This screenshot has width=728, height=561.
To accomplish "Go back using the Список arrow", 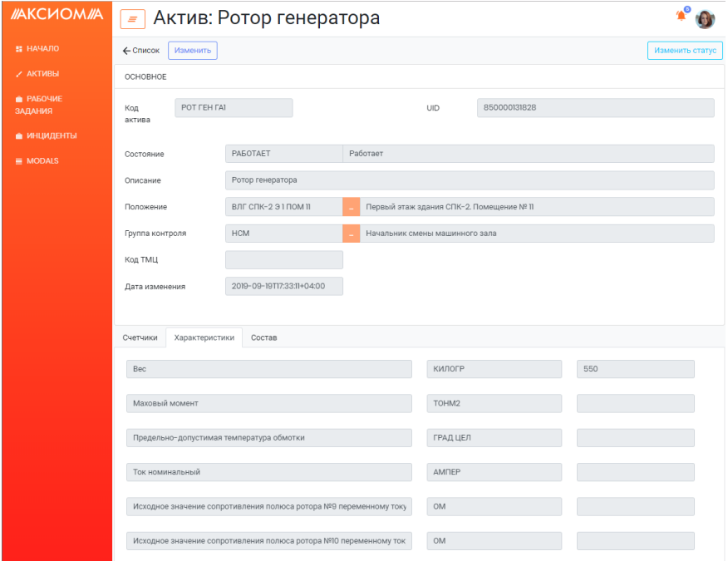I will click(141, 51).
